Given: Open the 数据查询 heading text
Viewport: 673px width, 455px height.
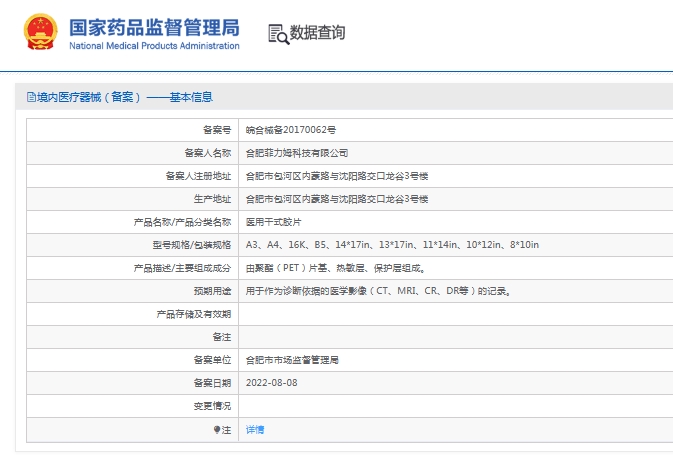Looking at the screenshot, I should tap(317, 33).
